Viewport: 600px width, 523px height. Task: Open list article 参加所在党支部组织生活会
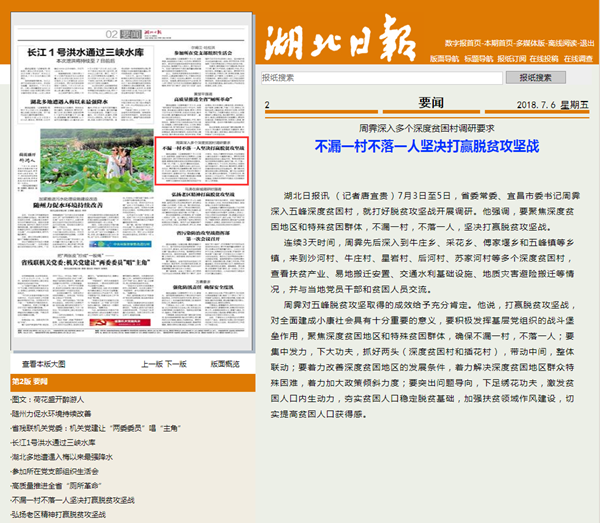[55, 471]
